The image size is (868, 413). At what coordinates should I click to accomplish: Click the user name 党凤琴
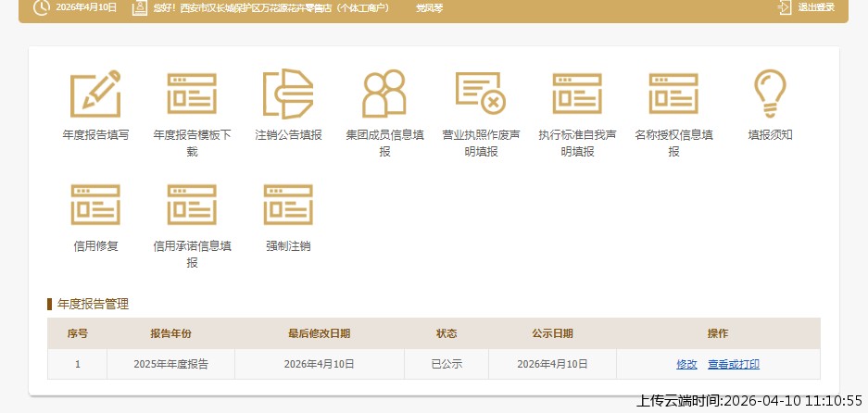430,8
